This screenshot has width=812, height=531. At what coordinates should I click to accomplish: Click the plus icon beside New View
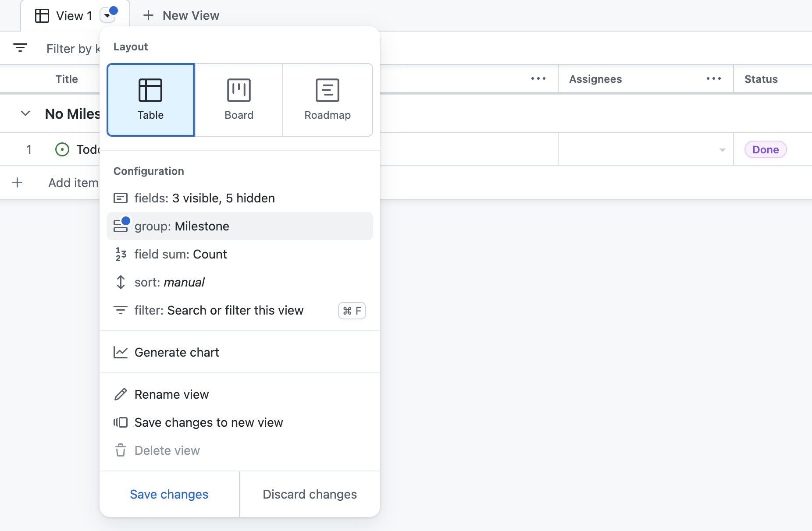(149, 15)
